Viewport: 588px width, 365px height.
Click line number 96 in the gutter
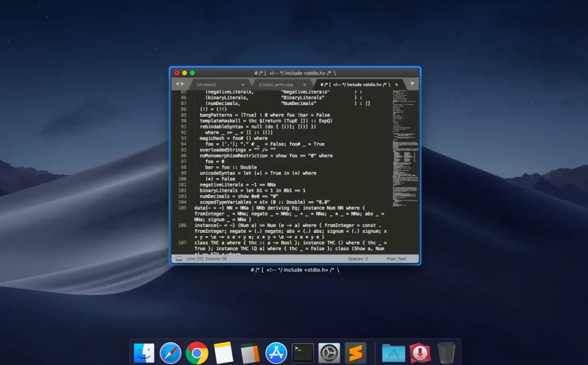(183, 155)
